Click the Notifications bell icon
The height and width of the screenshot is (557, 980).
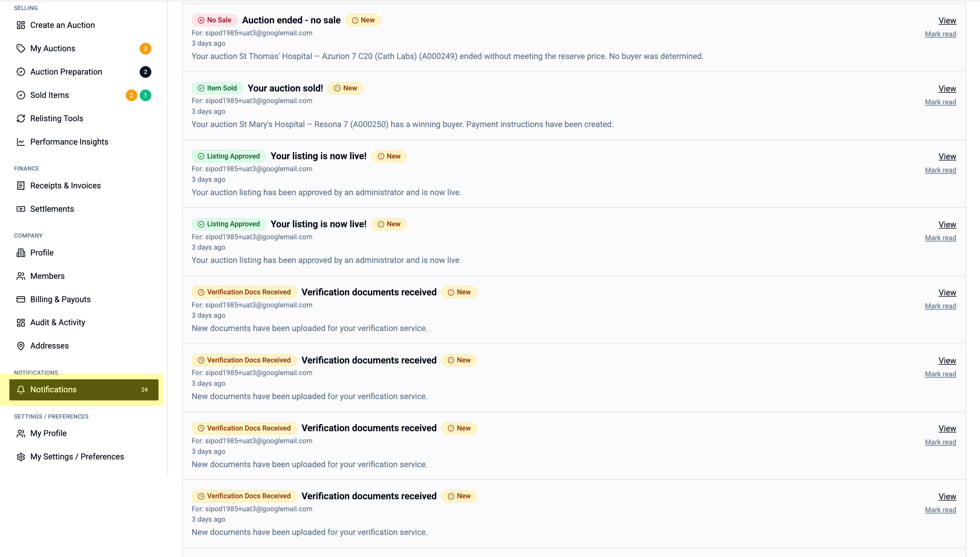[x=21, y=389]
